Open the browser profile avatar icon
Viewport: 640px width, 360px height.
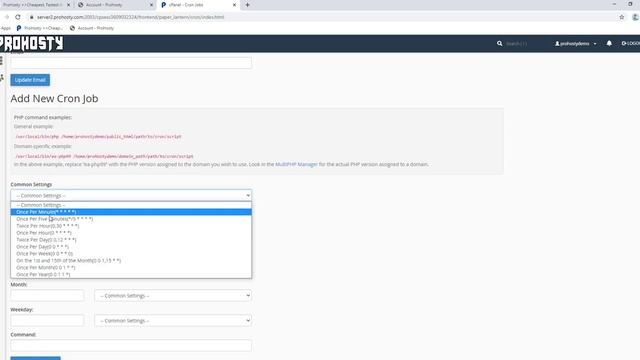coord(635,17)
